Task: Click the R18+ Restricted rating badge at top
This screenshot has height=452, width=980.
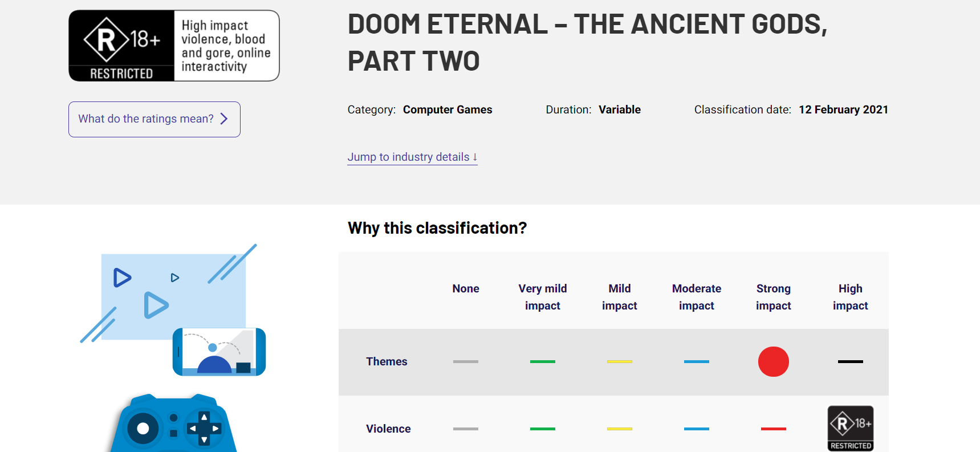Action: (121, 46)
